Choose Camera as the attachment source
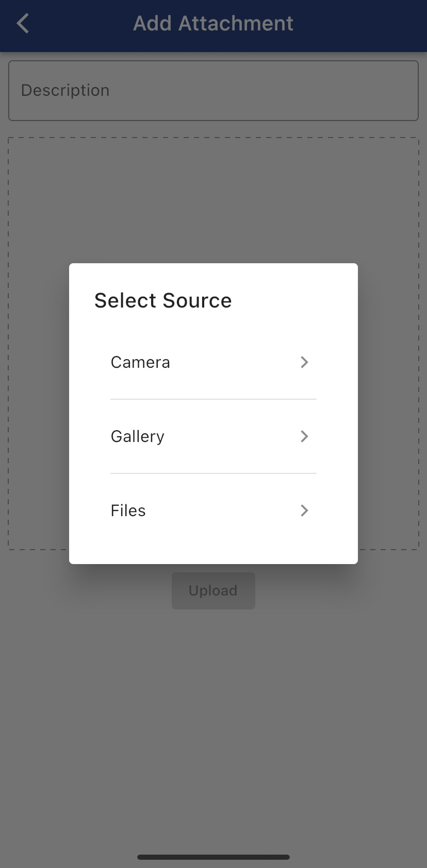This screenshot has width=427, height=868. (x=140, y=362)
